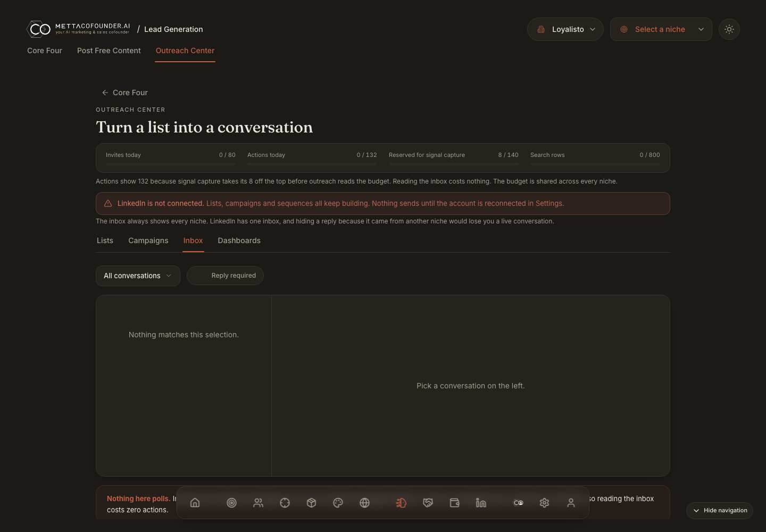
Task: Click 'Pick a conversation on the left.' text
Action: (471, 386)
